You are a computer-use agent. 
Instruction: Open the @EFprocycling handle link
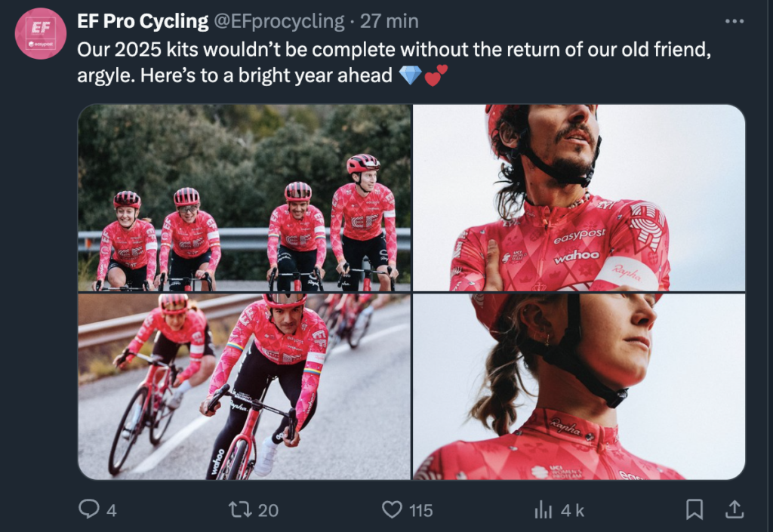[x=279, y=21]
